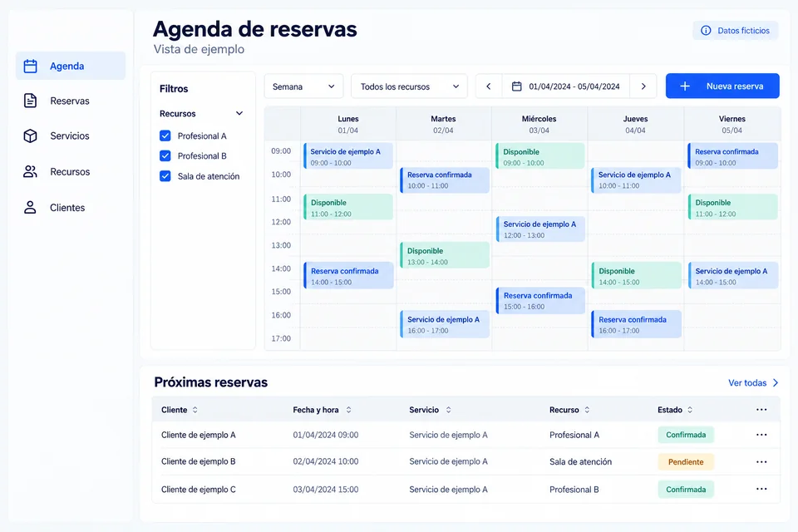Click the Sala de atención table cell
Screen dimensions: 798x532
(581, 461)
